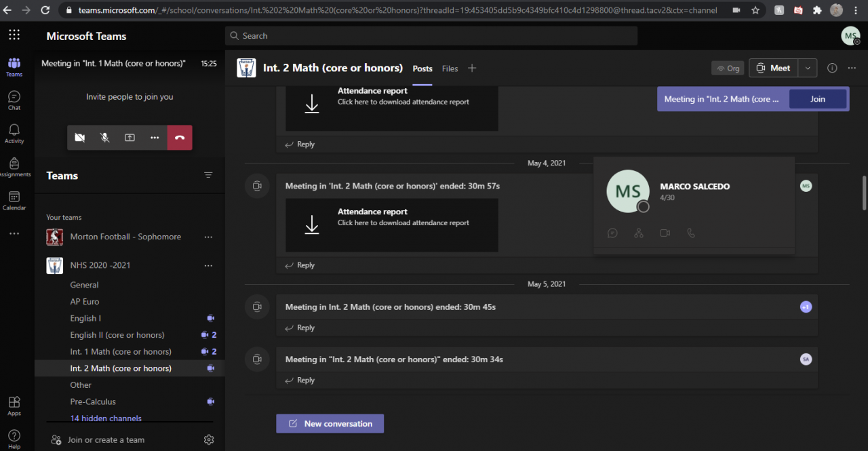Toggle the microphone mute button

(x=105, y=138)
